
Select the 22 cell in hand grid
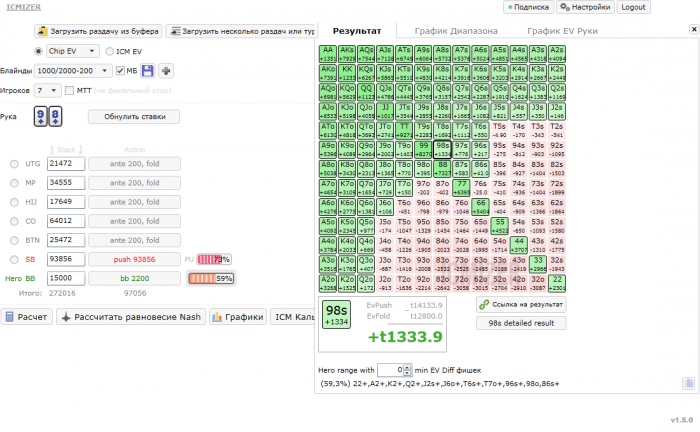557,283
